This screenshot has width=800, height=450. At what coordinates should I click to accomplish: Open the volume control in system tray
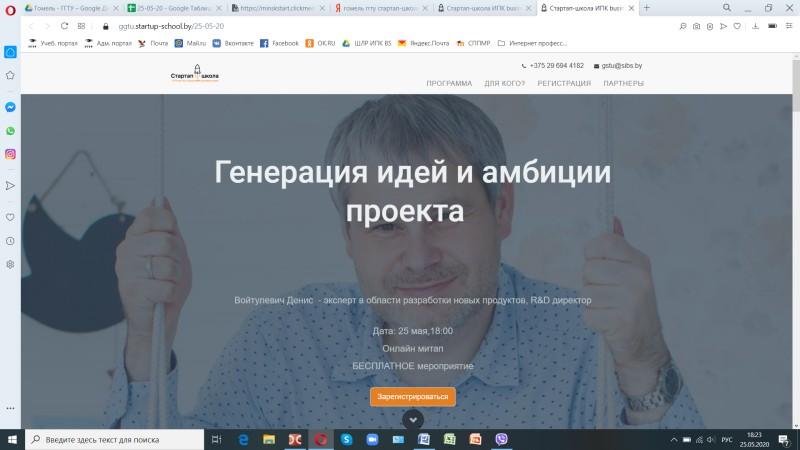point(711,440)
